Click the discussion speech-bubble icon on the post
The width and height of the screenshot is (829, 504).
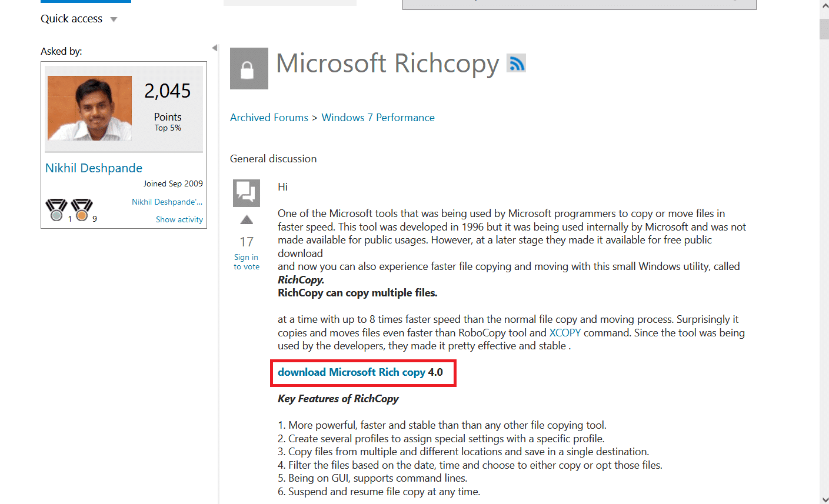click(246, 192)
